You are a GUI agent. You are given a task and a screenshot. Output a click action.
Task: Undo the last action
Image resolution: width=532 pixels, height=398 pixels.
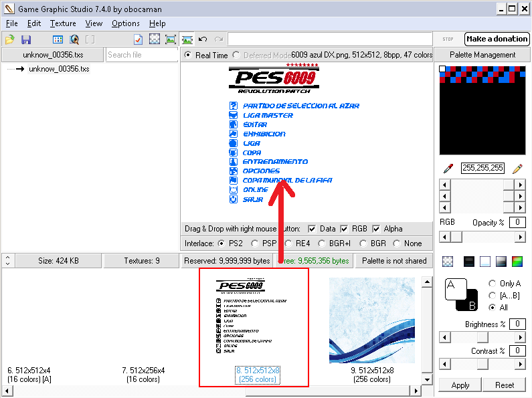pyautogui.click(x=203, y=39)
